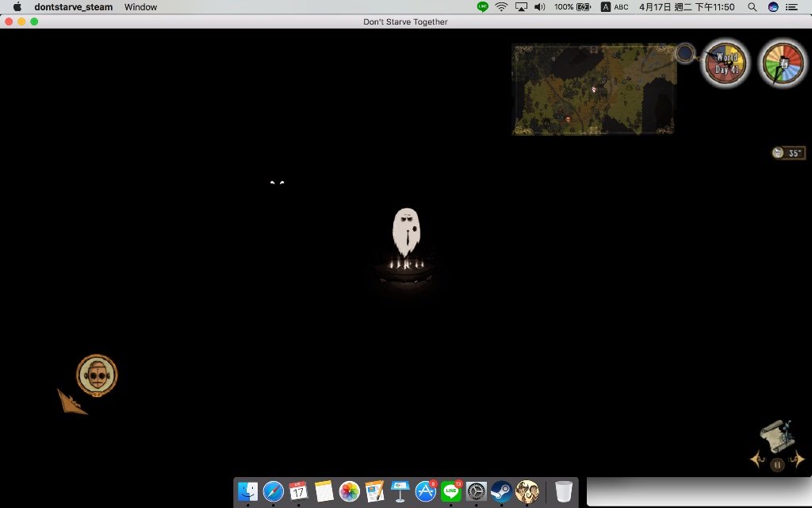The image size is (812, 508).
Task: Minimize the game window with yellow button
Action: [21, 21]
